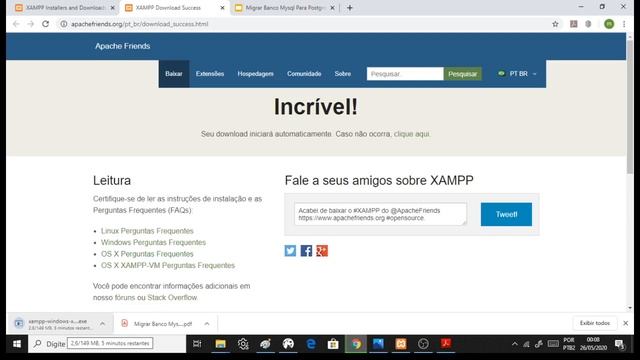This screenshot has height=360, width=640.
Task: Open a new browser tab with the plus icon
Action: point(350,8)
